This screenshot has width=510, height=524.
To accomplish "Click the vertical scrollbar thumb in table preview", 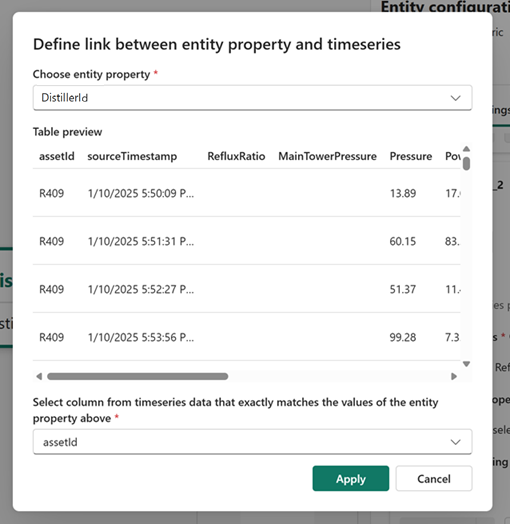I will (467, 163).
